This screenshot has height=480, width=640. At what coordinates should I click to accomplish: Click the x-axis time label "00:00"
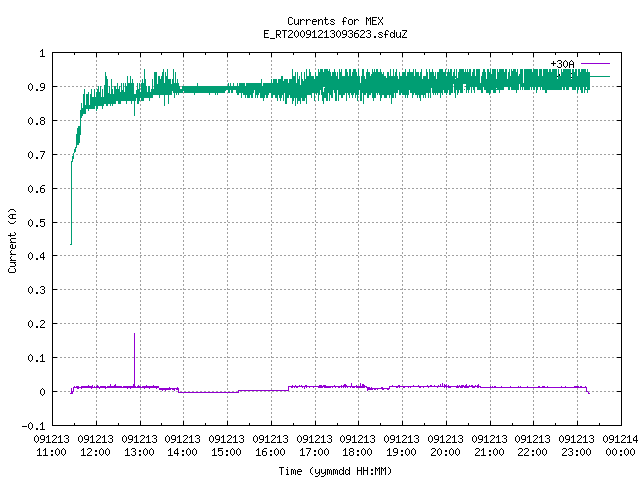(x=620, y=452)
